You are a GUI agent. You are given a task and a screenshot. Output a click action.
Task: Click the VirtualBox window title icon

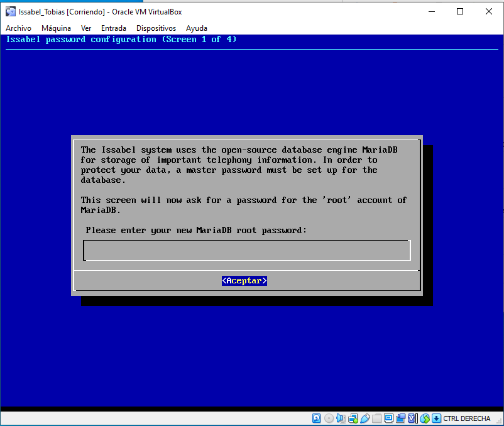coord(11,11)
